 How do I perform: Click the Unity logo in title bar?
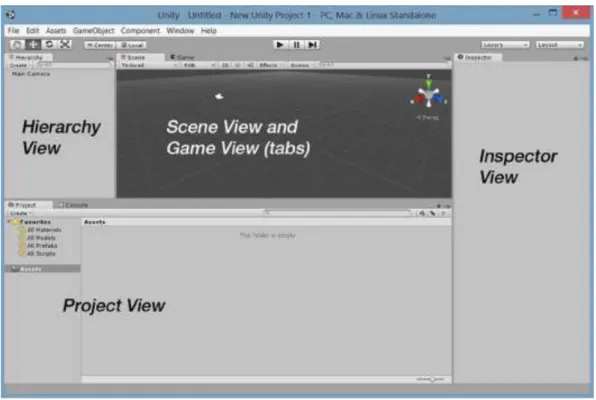pyautogui.click(x=11, y=15)
